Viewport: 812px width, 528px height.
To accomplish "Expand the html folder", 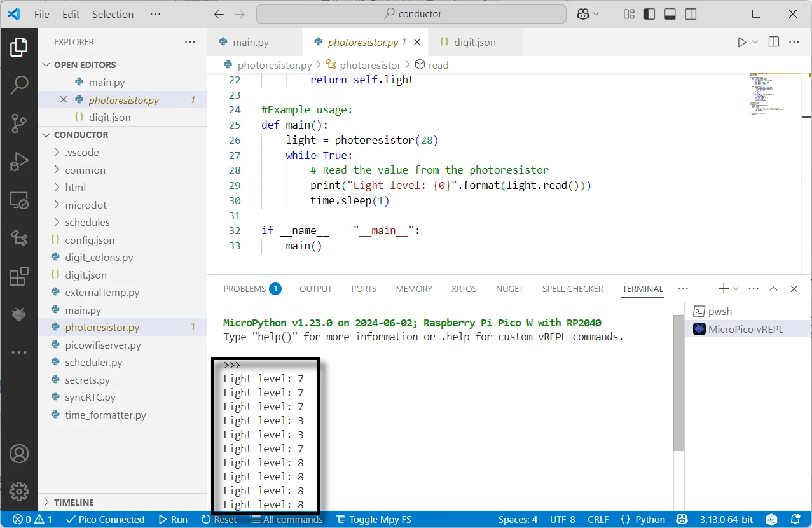I will pos(122,188).
